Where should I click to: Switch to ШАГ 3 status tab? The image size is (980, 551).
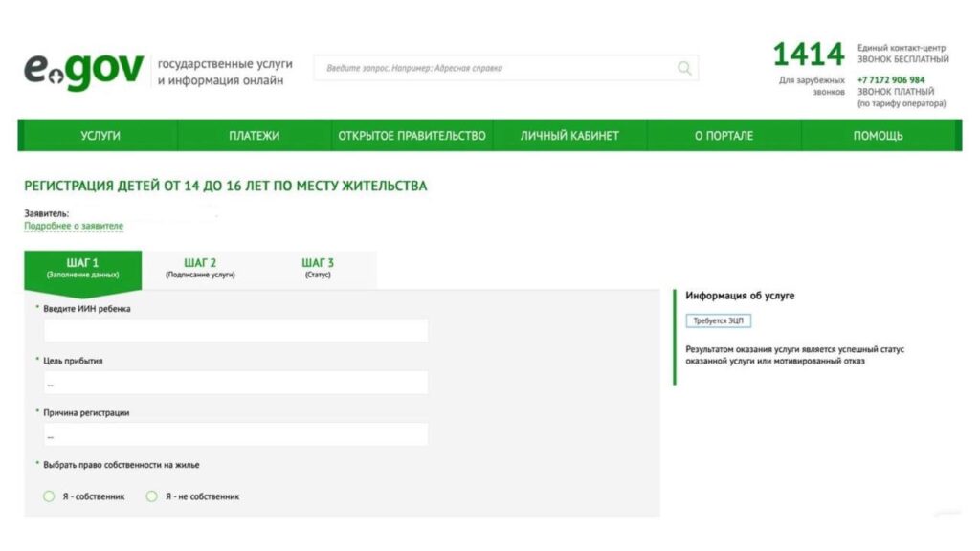coord(318,269)
